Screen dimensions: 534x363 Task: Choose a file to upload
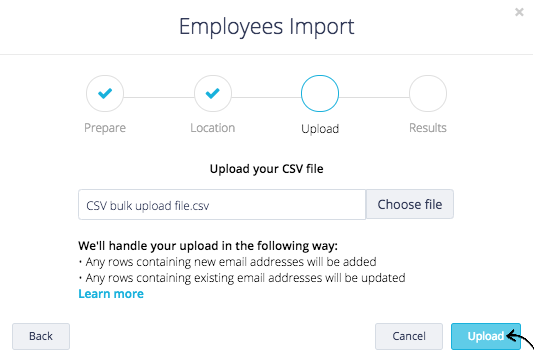pos(410,204)
